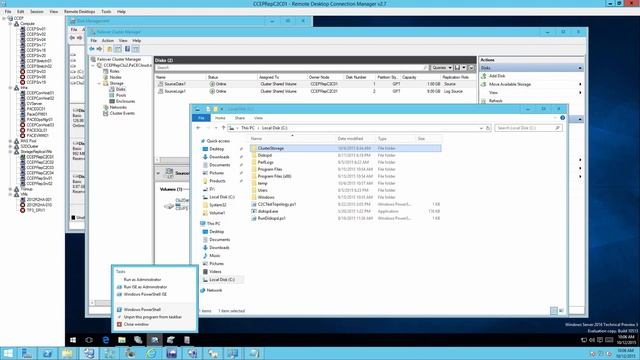Select Pools under Storage in cluster tree
Screen dimensions: 640x360
click(x=121, y=95)
